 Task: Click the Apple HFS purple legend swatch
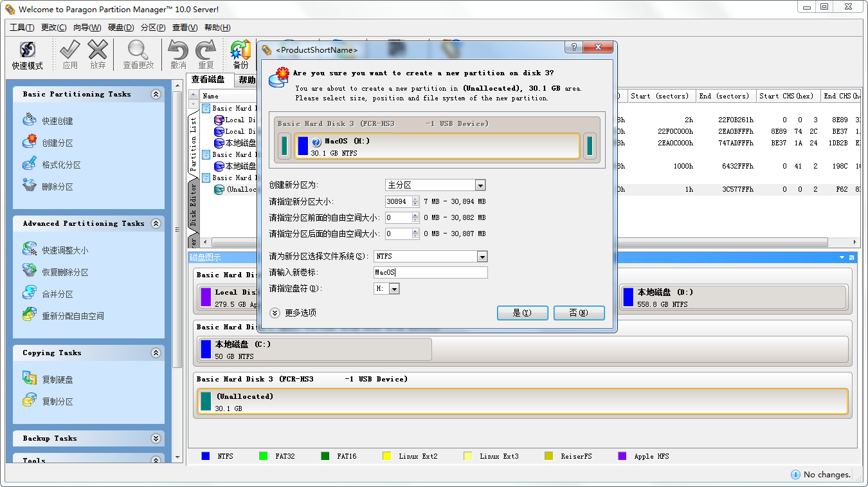[622, 456]
